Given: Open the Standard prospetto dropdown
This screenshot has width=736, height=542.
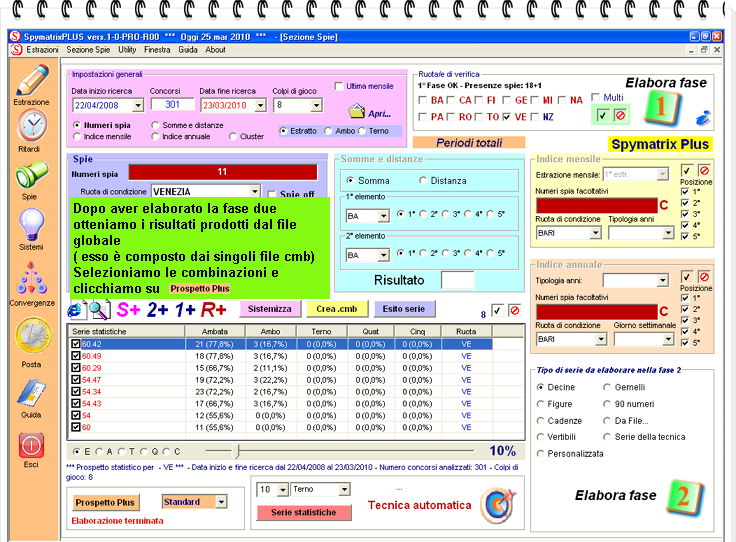Looking at the screenshot, I should point(221,502).
